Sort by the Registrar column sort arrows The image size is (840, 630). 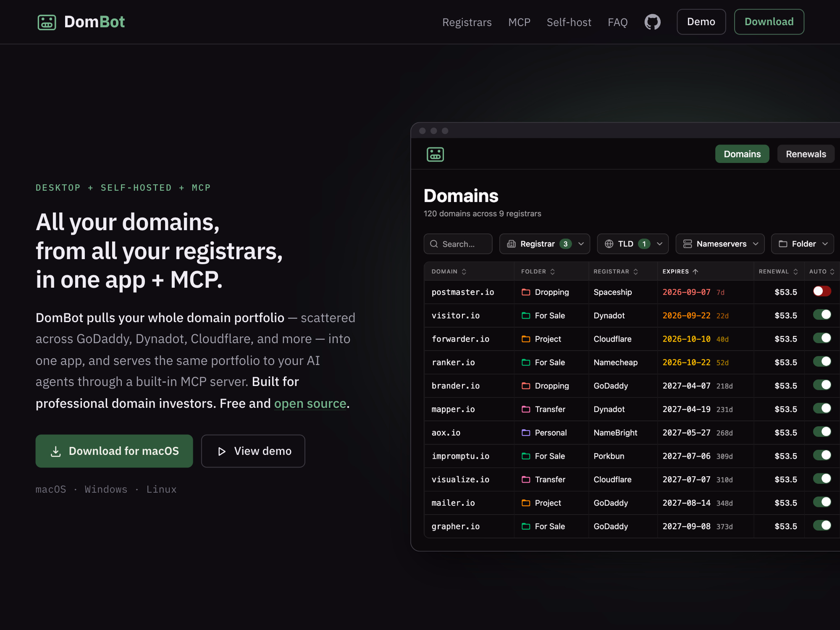pos(635,272)
